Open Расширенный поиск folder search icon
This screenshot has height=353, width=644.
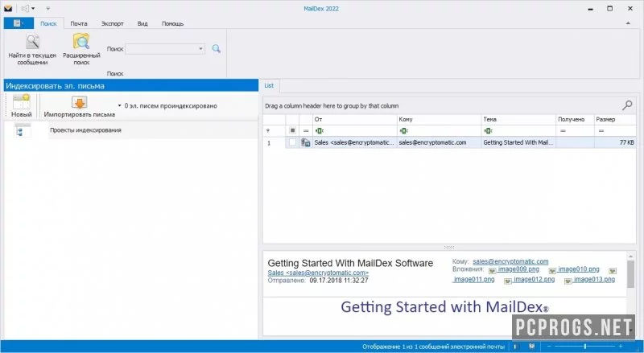(81, 42)
